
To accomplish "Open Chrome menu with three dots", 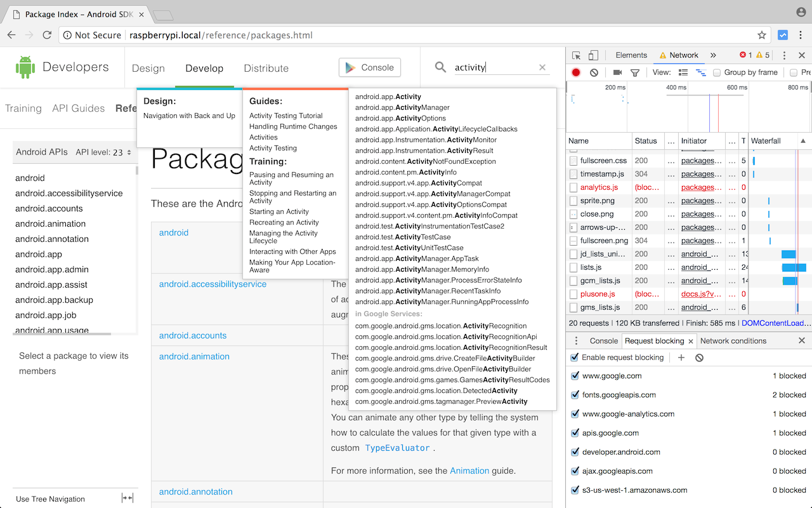I will point(801,35).
